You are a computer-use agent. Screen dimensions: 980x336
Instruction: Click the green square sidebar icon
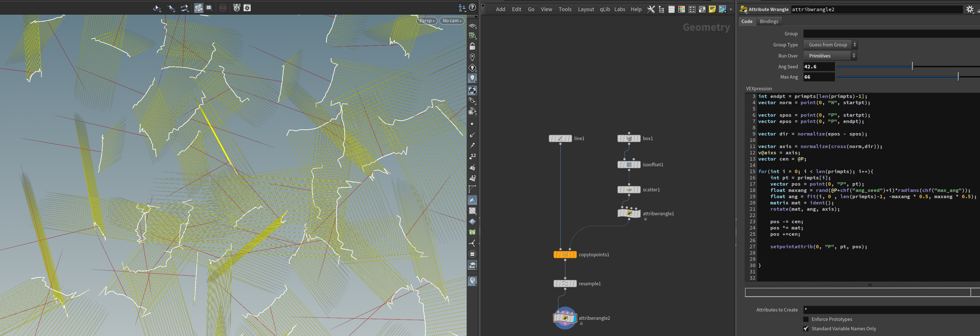472,232
